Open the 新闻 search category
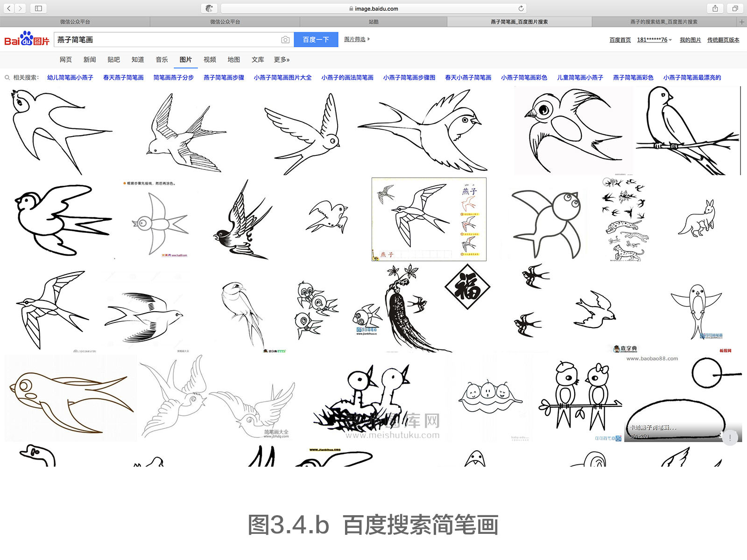Viewport: 747px width, 560px height. coord(90,60)
